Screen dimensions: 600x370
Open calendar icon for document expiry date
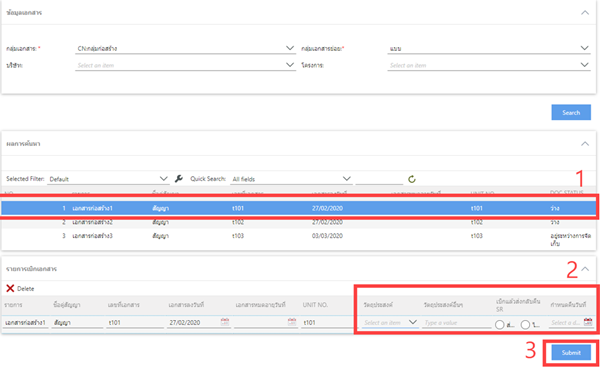[x=292, y=322]
